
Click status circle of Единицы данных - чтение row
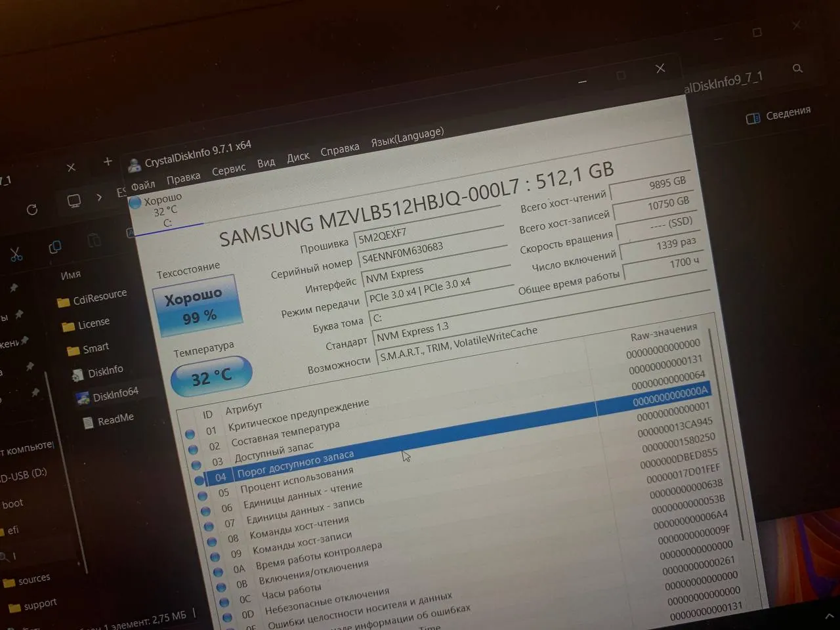point(205,511)
